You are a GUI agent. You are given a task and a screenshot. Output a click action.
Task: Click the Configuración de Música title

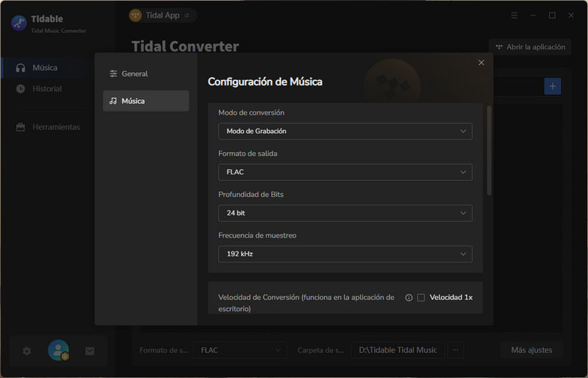coord(265,82)
